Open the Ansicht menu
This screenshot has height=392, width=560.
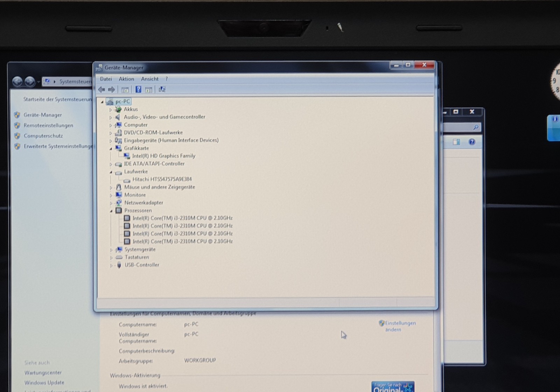click(x=150, y=79)
